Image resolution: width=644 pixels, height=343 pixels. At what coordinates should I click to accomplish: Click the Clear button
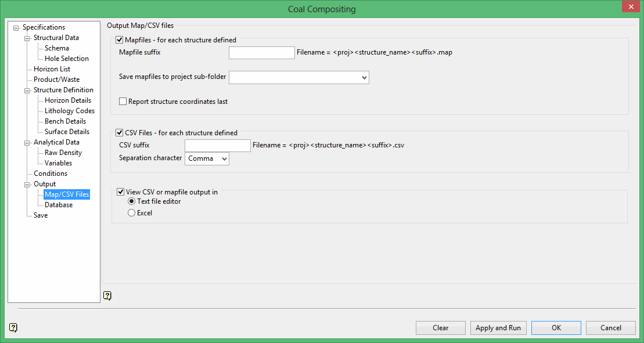[x=440, y=328]
